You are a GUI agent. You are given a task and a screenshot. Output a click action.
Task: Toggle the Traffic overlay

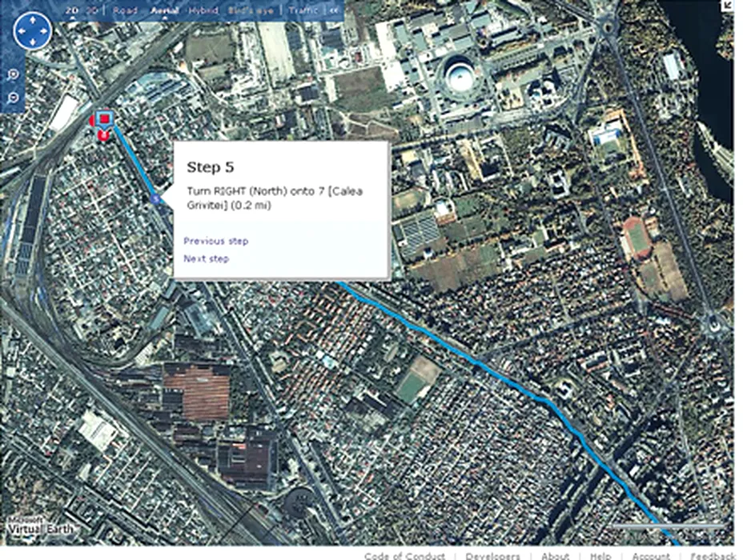click(303, 10)
